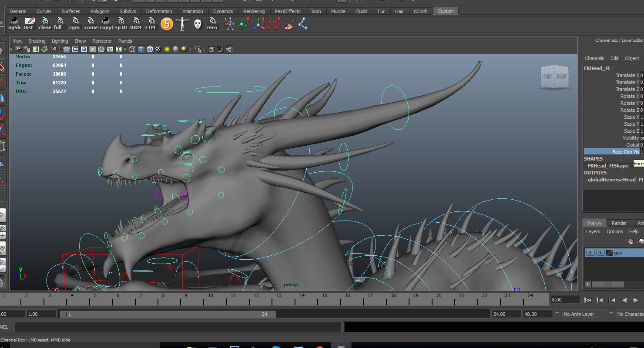The height and width of the screenshot is (348, 644).
Task: Turn on use all lights yellow sphere icon
Action: [x=167, y=49]
